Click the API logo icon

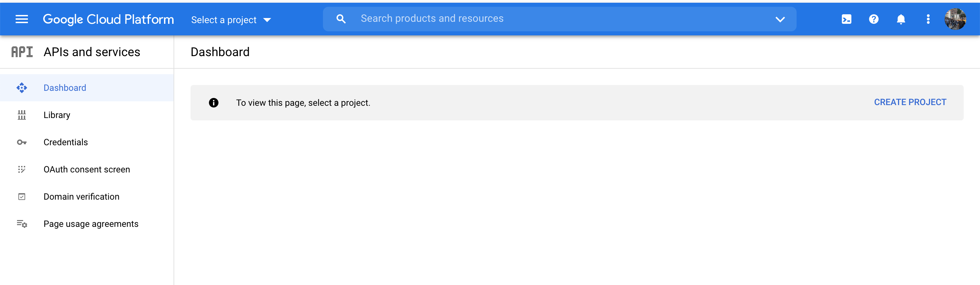click(x=22, y=52)
